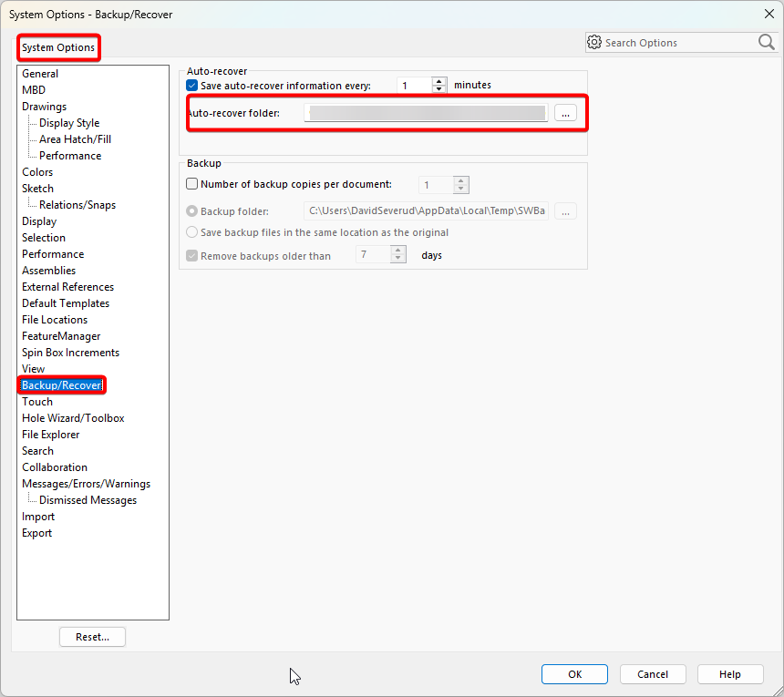The height and width of the screenshot is (697, 784).
Task: Select Drawings in the options tree
Action: [44, 107]
